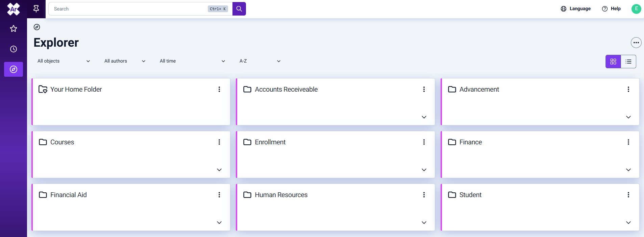Screen dimensions: 644x237
Task: Open Favorites star in sidebar
Action: 14,29
